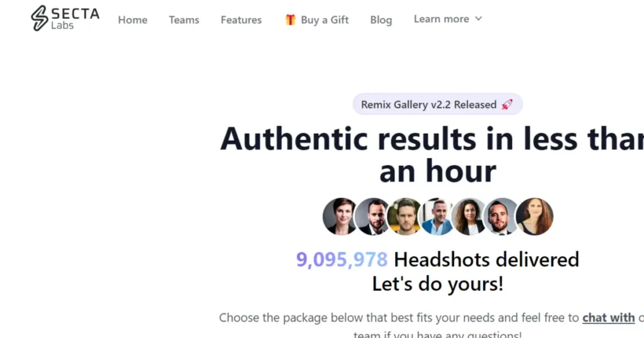Image resolution: width=644 pixels, height=338 pixels.
Task: Click the rocket icon in the release badge
Action: pyautogui.click(x=508, y=104)
